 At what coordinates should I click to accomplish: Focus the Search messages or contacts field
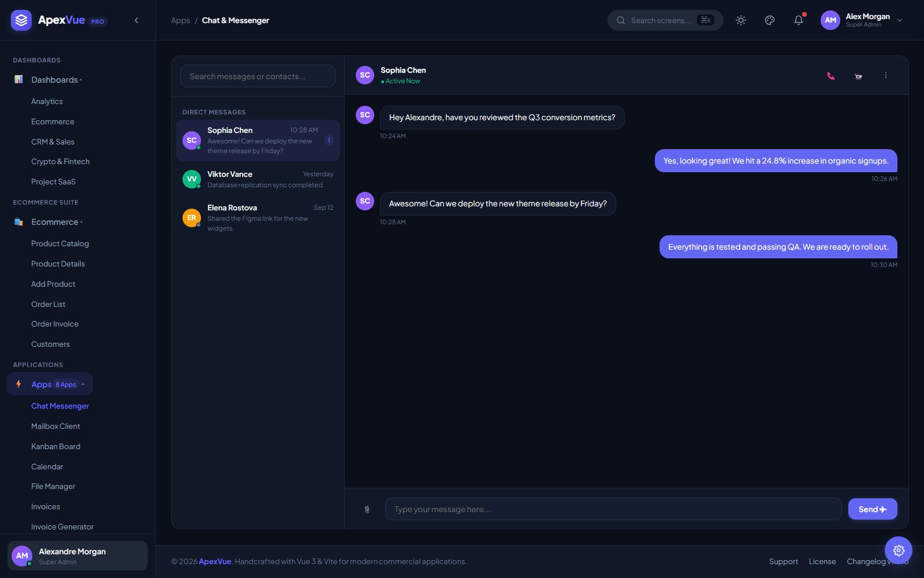(x=258, y=76)
